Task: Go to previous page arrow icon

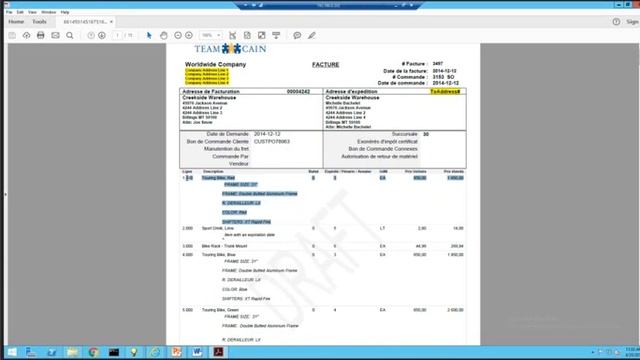Action: (91, 36)
